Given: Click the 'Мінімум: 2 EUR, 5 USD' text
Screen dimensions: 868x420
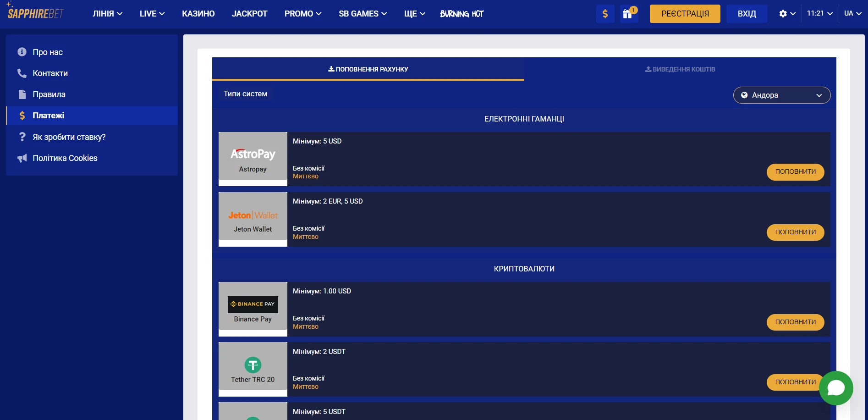Looking at the screenshot, I should click(328, 201).
